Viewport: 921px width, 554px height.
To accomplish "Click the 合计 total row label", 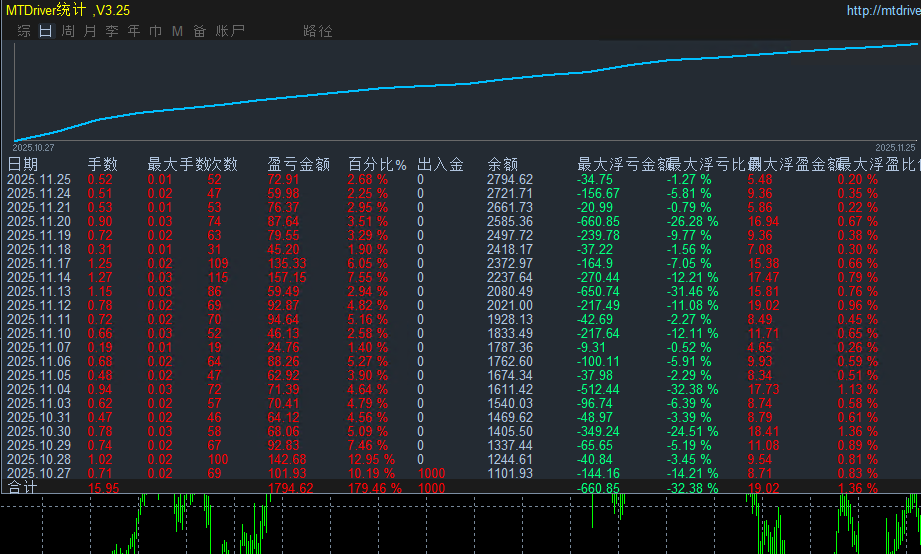I will 23,488.
